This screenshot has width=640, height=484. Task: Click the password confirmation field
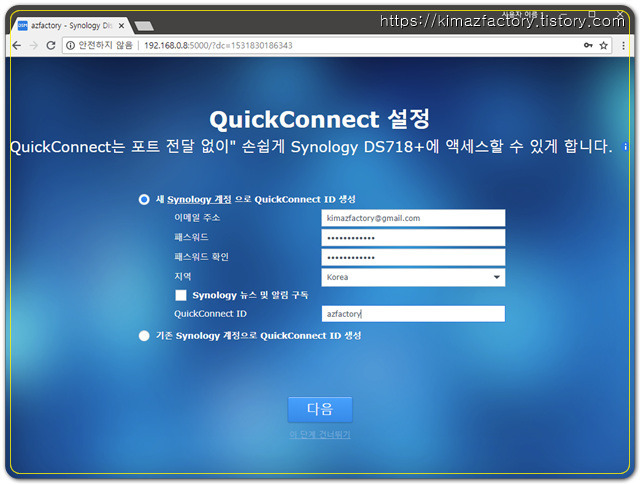(413, 257)
